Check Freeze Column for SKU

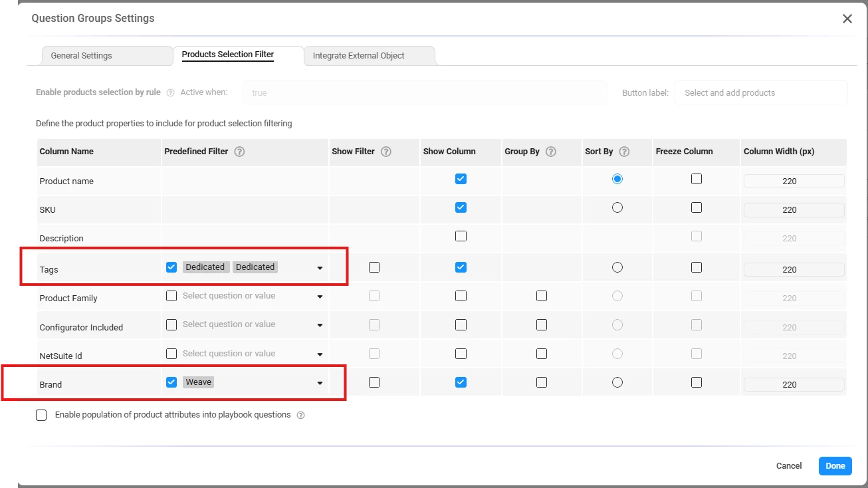697,207
